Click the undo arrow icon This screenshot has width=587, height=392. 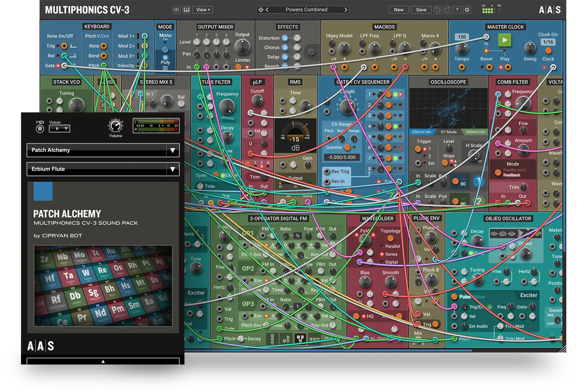coord(437,10)
